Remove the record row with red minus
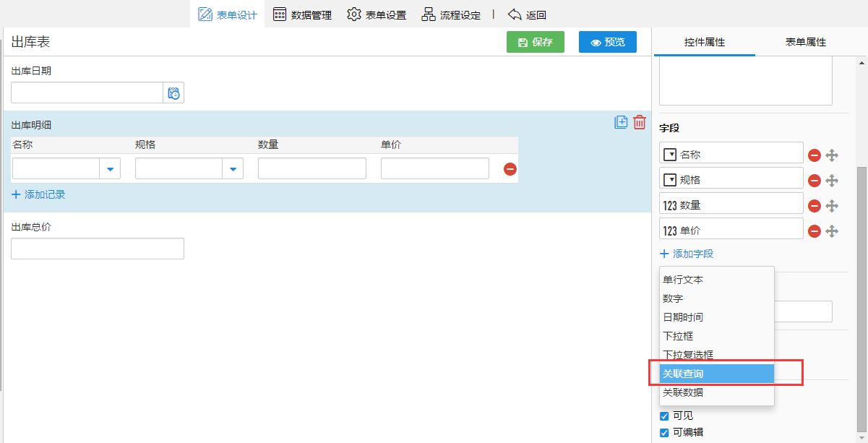Image resolution: width=868 pixels, height=443 pixels. (510, 169)
